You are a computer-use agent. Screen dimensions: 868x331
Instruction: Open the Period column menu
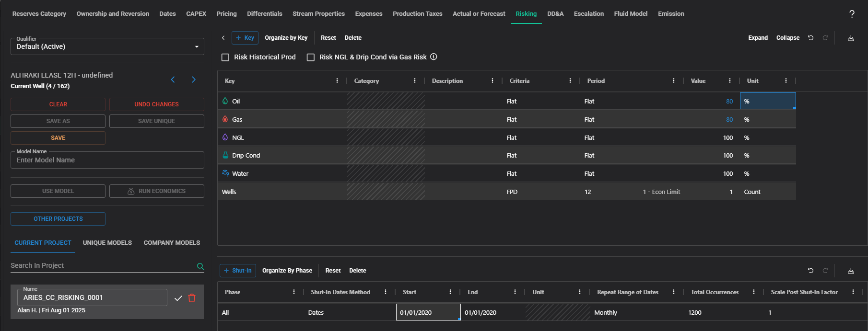point(674,81)
